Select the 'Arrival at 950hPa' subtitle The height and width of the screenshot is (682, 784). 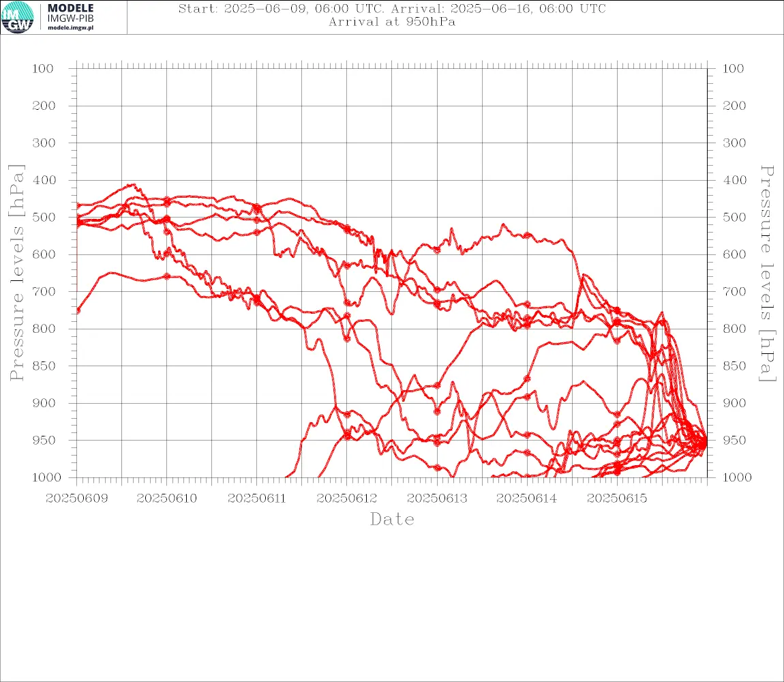(x=392, y=22)
